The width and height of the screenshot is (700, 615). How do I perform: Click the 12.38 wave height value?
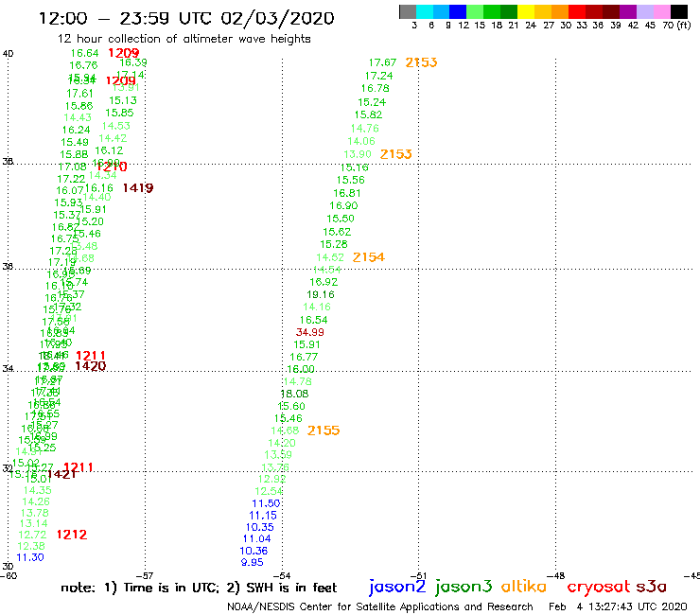[31, 546]
